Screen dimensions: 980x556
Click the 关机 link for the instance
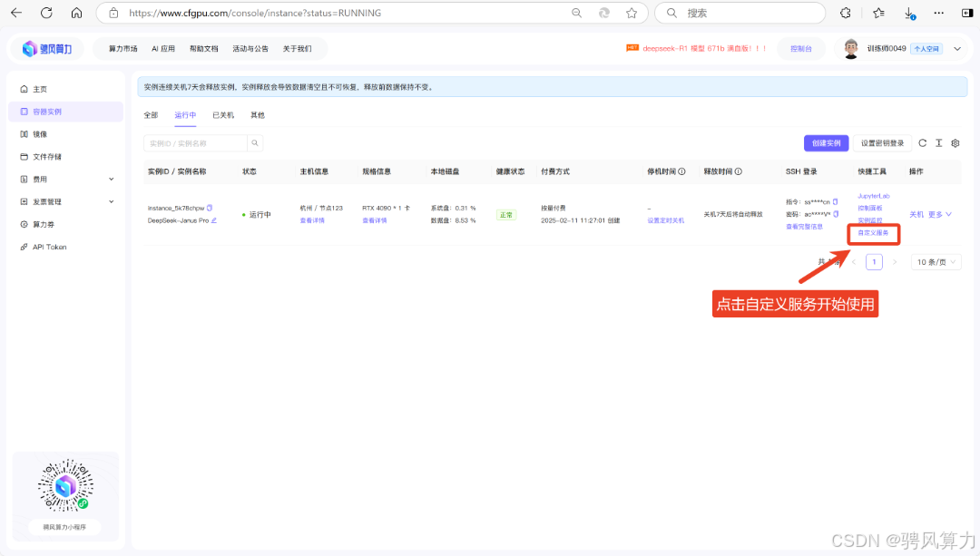pyautogui.click(x=916, y=214)
